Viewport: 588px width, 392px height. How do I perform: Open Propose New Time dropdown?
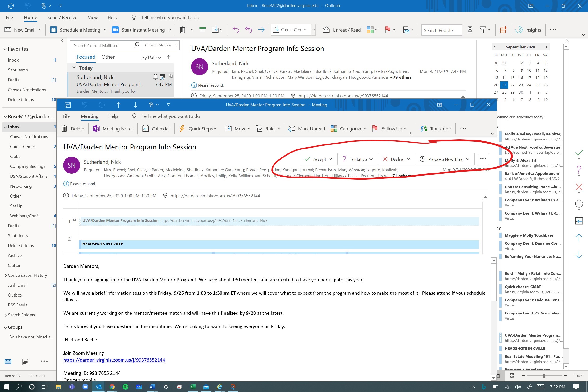(468, 159)
